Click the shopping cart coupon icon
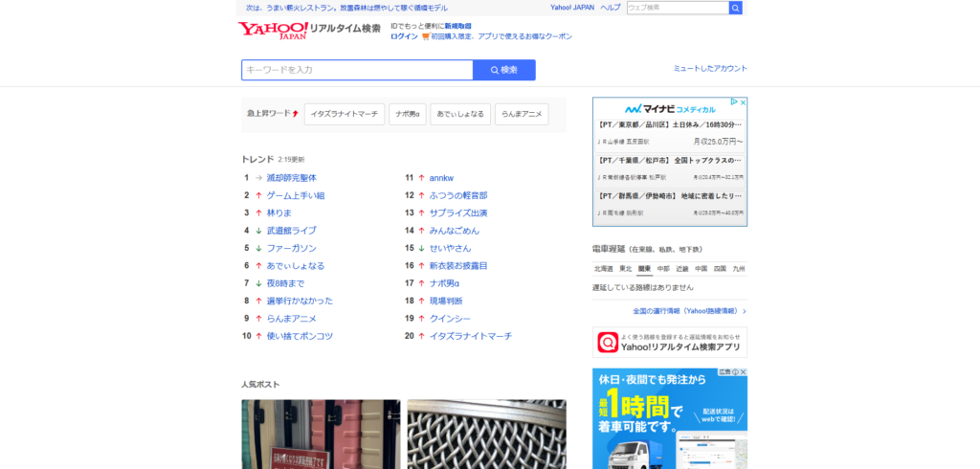 point(426,36)
